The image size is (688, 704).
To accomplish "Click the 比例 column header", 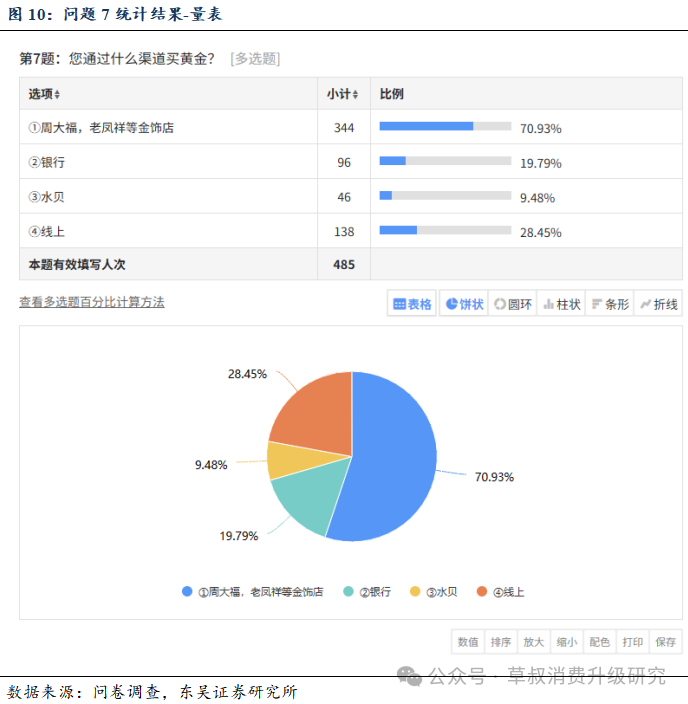I will 392,94.
